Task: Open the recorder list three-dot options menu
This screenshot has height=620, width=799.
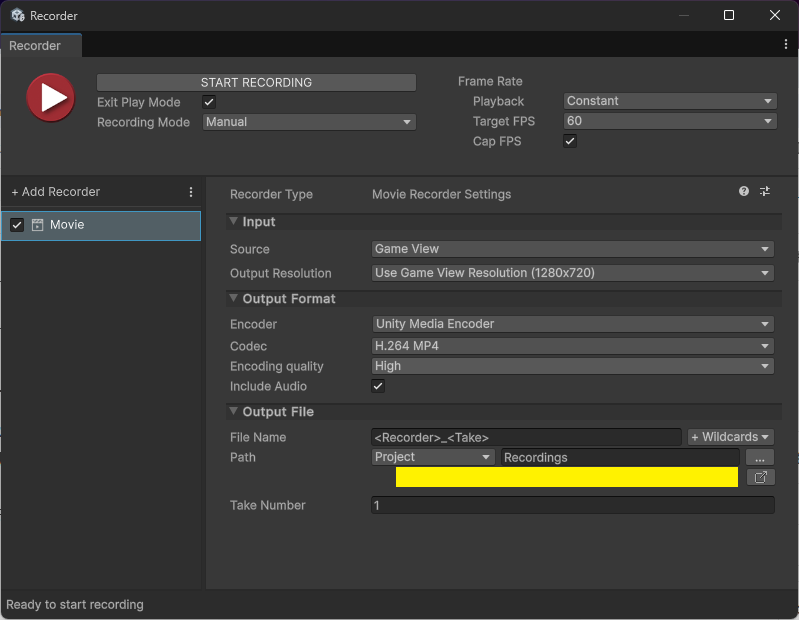Action: [191, 192]
